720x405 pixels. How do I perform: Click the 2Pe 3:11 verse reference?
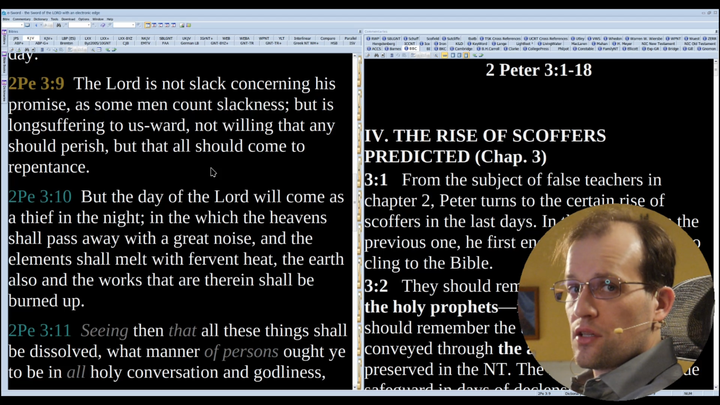(40, 330)
